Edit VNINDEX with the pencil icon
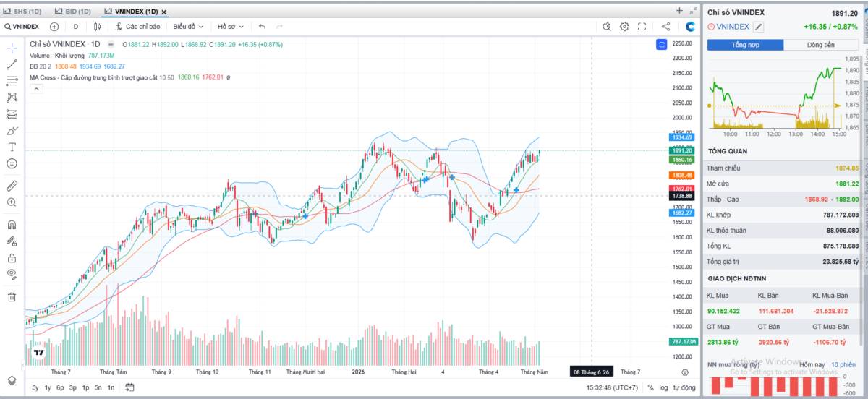 (759, 27)
